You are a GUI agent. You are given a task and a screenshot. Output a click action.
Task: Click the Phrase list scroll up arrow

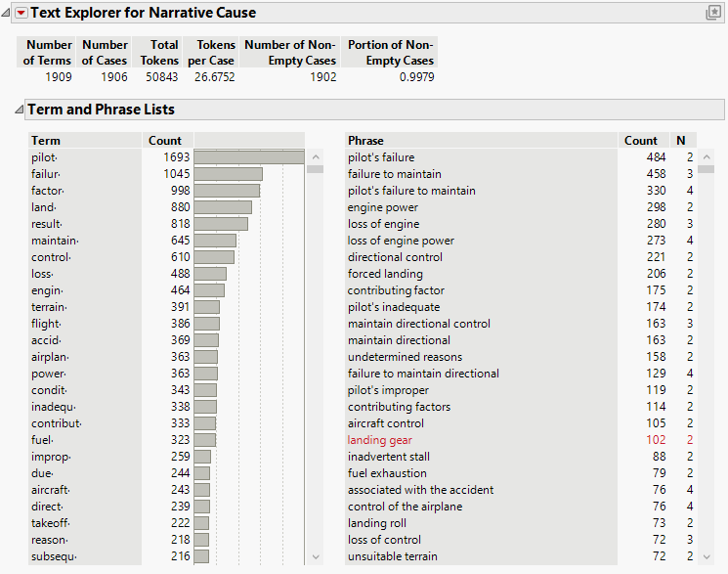pos(706,156)
